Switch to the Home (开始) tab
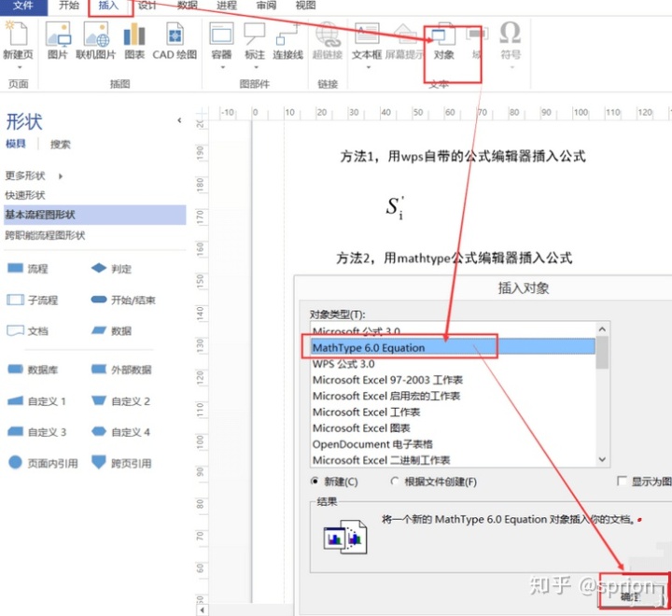Image resolution: width=672 pixels, height=616 pixels. pyautogui.click(x=69, y=6)
